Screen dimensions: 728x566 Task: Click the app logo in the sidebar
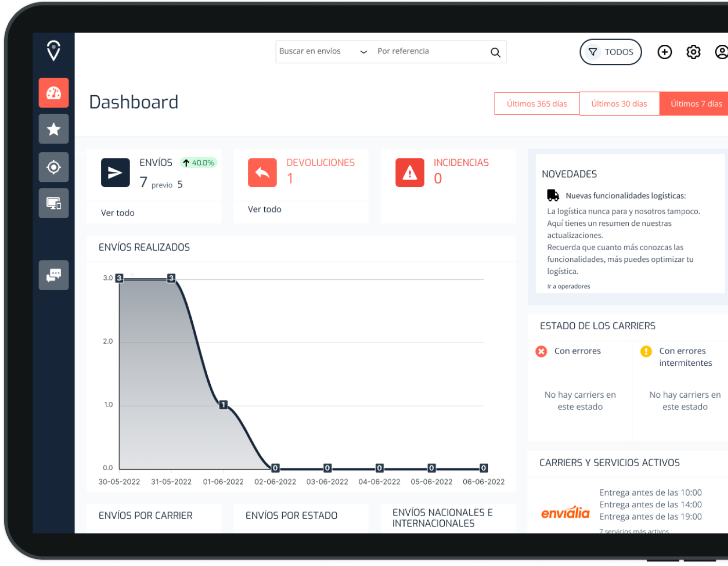point(53,51)
